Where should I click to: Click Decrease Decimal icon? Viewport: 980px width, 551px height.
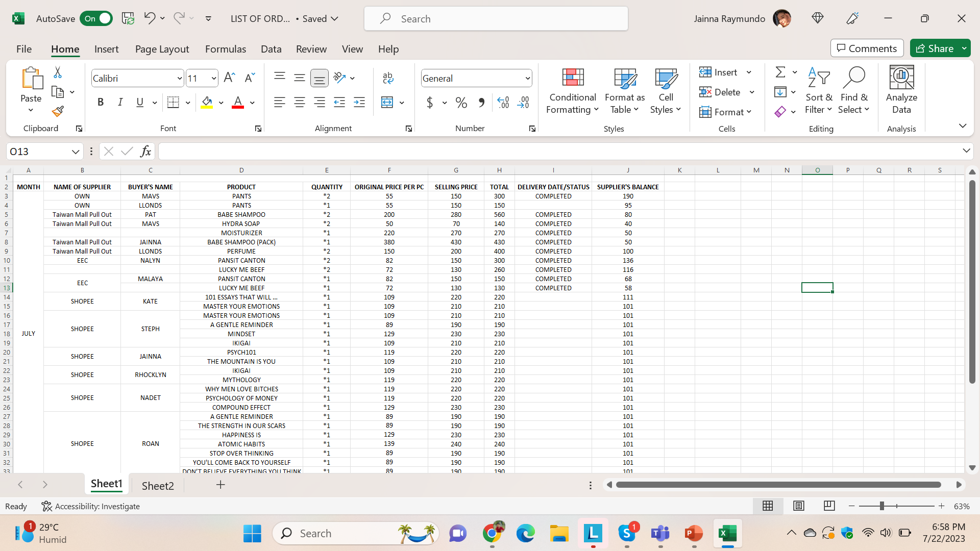(523, 103)
